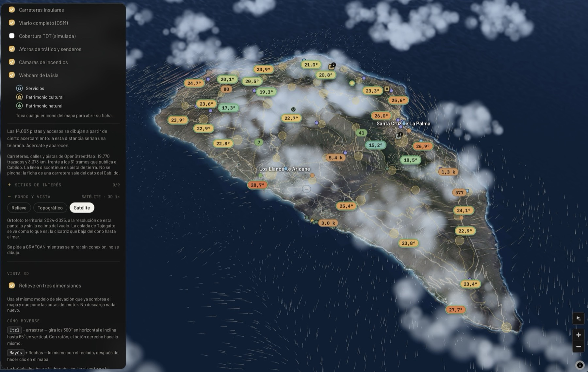Open the 17,3° temperature marker
Image resolution: width=588 pixels, height=372 pixels.
point(228,108)
